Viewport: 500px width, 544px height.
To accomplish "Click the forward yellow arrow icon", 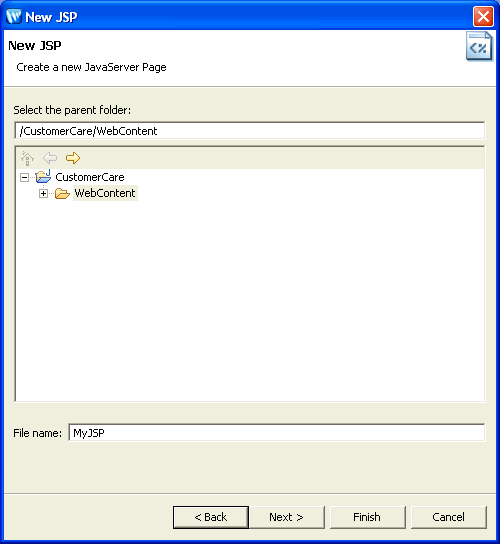I will coord(73,158).
